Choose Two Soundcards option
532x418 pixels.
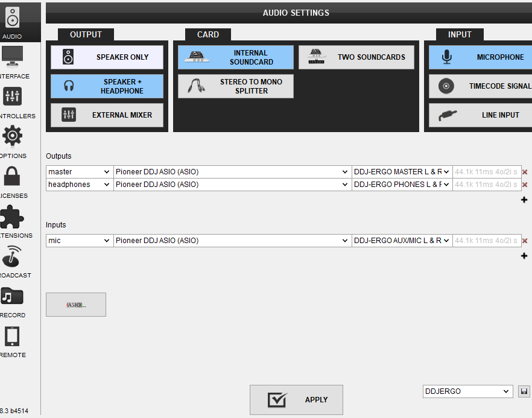(x=356, y=57)
